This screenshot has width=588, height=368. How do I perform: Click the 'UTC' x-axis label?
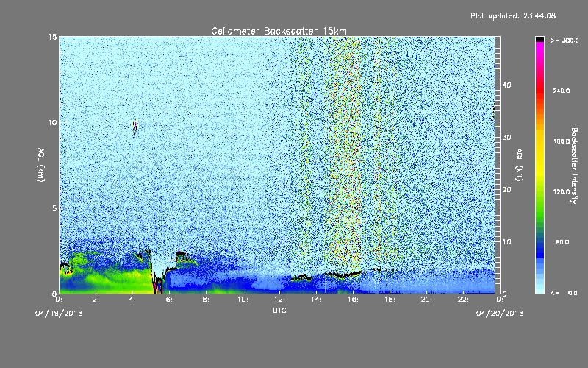click(279, 311)
